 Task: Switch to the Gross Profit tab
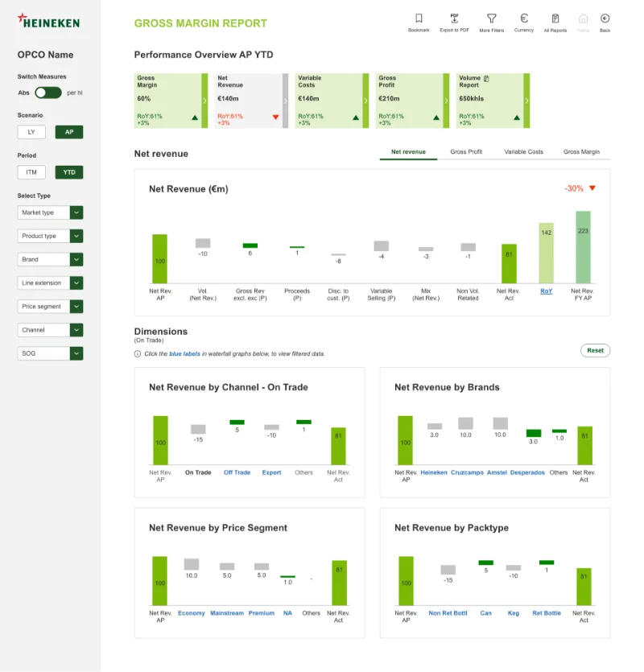pyautogui.click(x=466, y=152)
